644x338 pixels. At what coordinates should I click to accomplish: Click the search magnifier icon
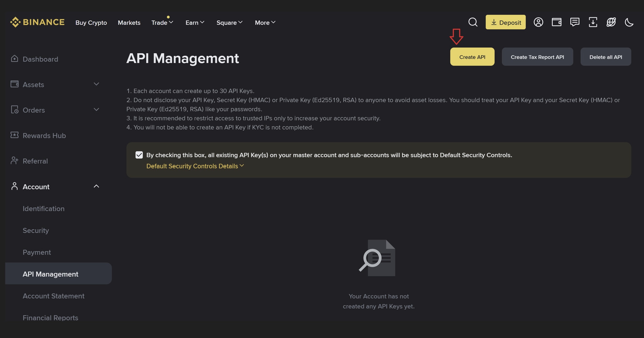pyautogui.click(x=473, y=22)
